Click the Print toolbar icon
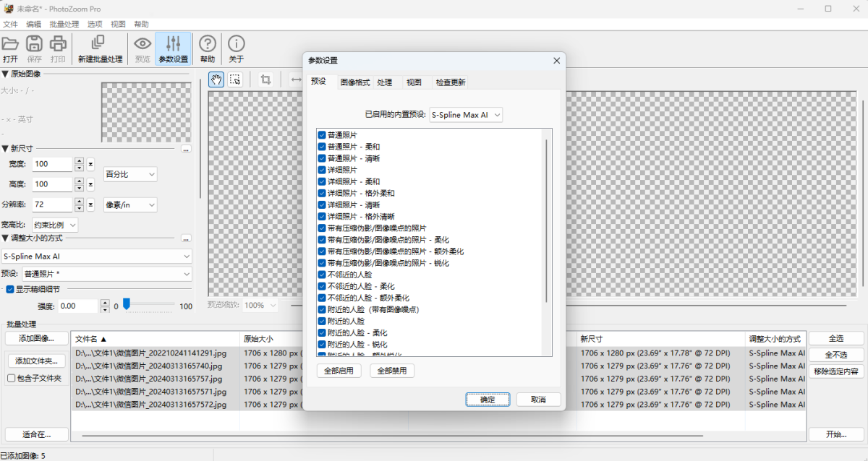The image size is (868, 461). 58,44
